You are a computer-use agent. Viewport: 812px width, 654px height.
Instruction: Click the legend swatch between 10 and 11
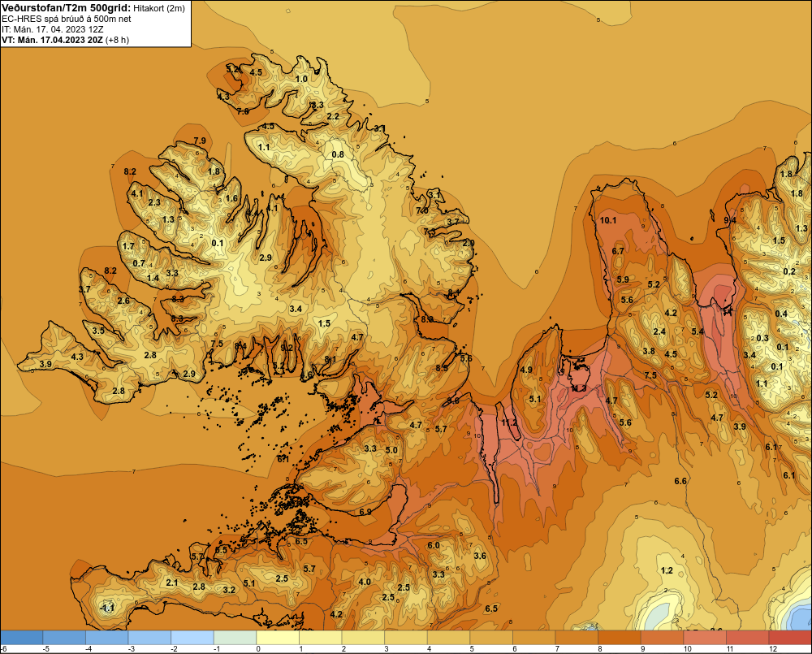(x=705, y=637)
